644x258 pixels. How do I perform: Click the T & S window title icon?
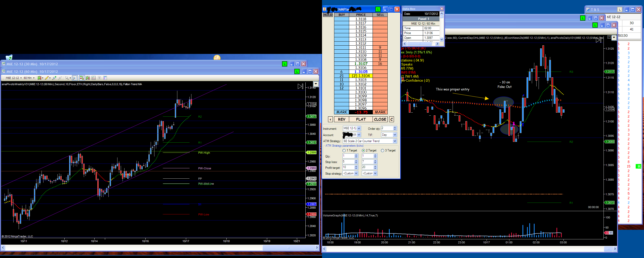[588, 10]
